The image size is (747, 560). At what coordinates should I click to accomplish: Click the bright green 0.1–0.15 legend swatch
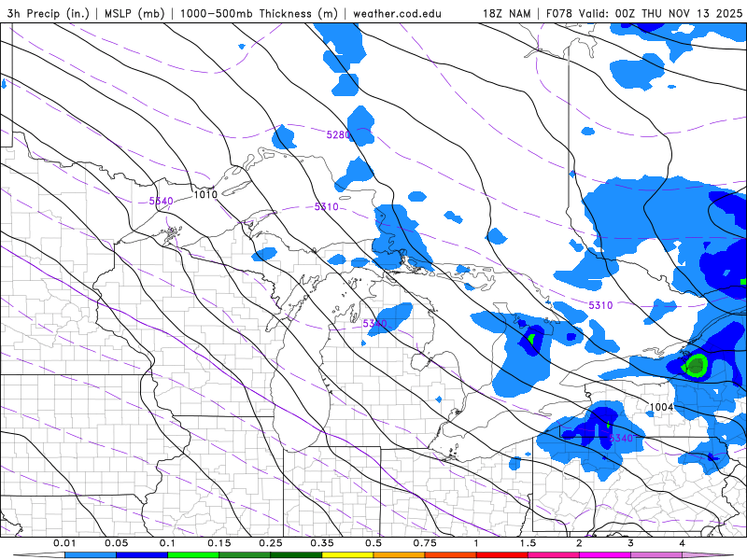[x=193, y=555]
